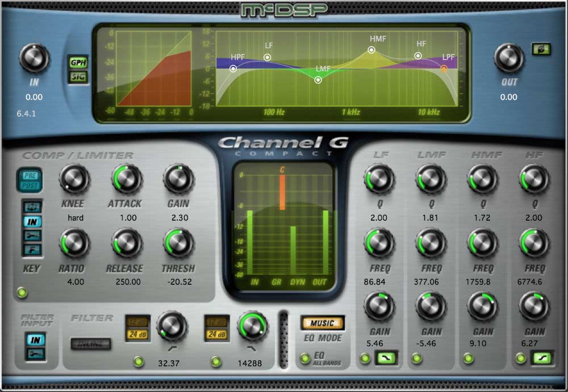Click the low-pass filter slope symbol

pos(252,348)
